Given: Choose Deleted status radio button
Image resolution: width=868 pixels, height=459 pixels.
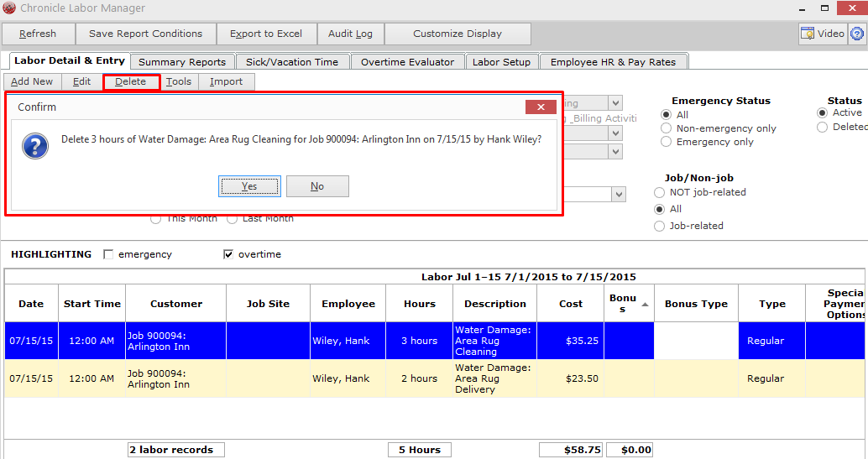Looking at the screenshot, I should [x=822, y=128].
